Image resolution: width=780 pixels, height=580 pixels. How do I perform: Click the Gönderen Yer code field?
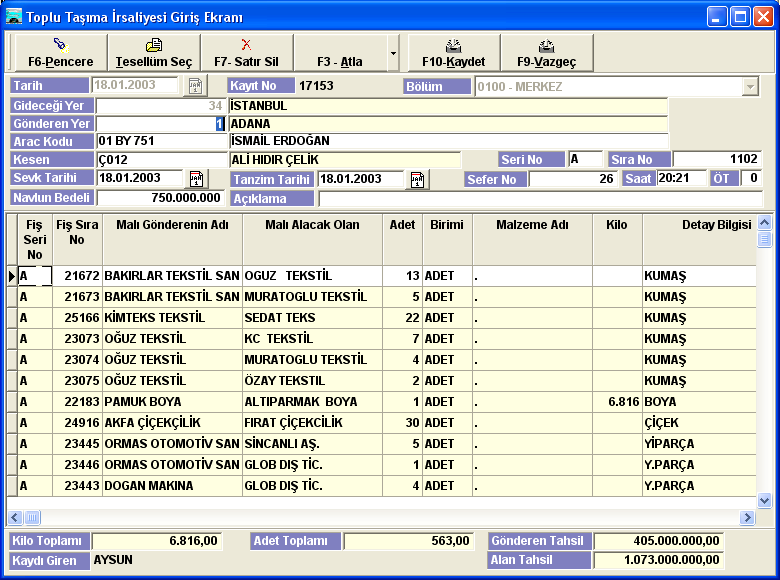pyautogui.click(x=161, y=123)
